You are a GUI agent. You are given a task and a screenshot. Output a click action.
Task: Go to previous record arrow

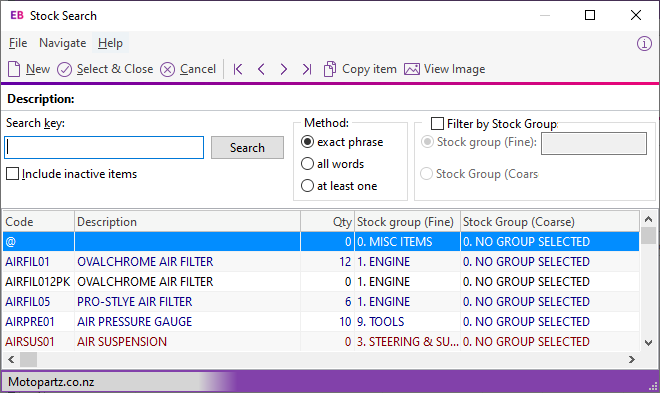click(261, 69)
